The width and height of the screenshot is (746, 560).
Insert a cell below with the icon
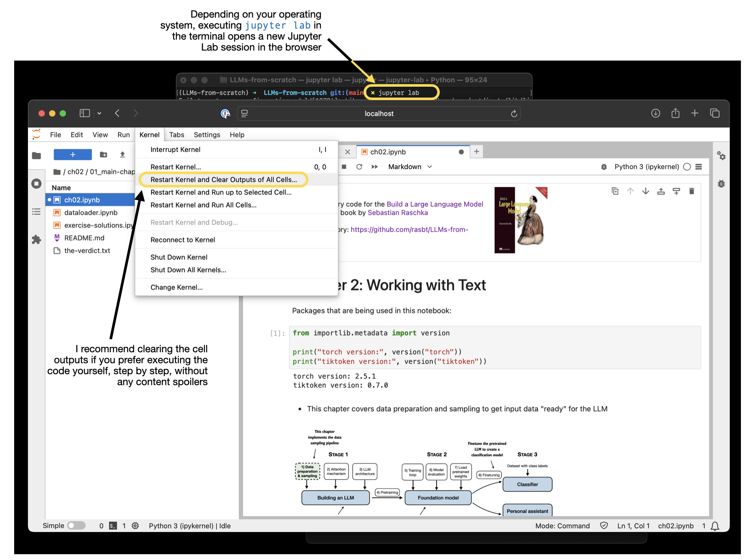[676, 191]
